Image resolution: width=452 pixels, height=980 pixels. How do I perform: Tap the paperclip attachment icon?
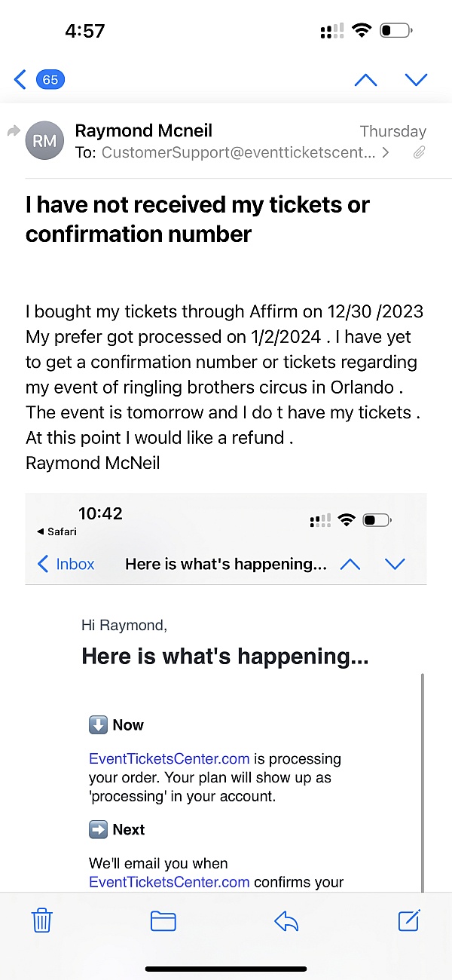click(420, 153)
